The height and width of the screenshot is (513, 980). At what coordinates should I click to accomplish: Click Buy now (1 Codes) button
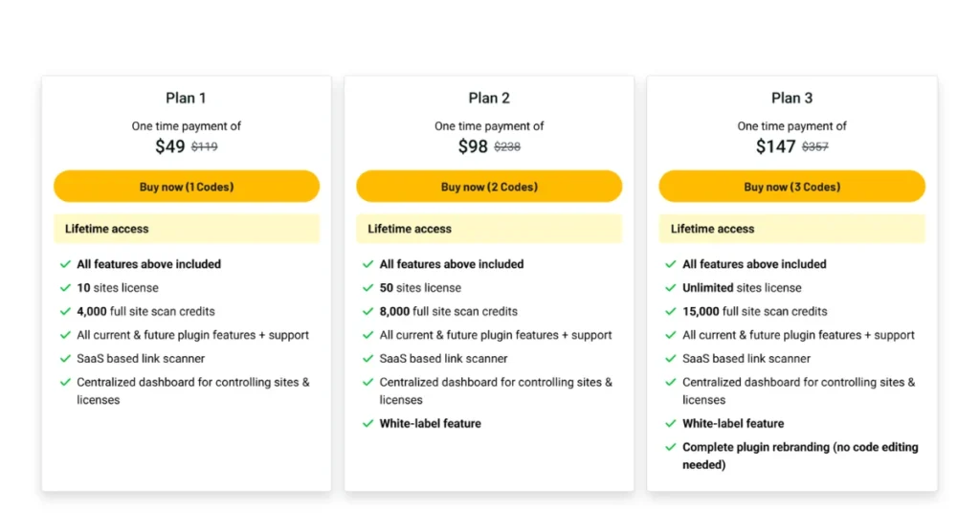tap(187, 187)
